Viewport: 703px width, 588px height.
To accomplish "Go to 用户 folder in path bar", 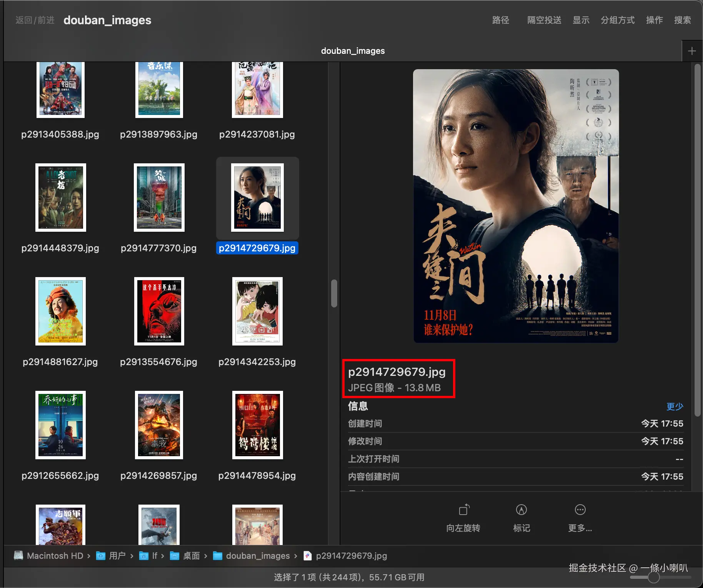I will point(111,556).
